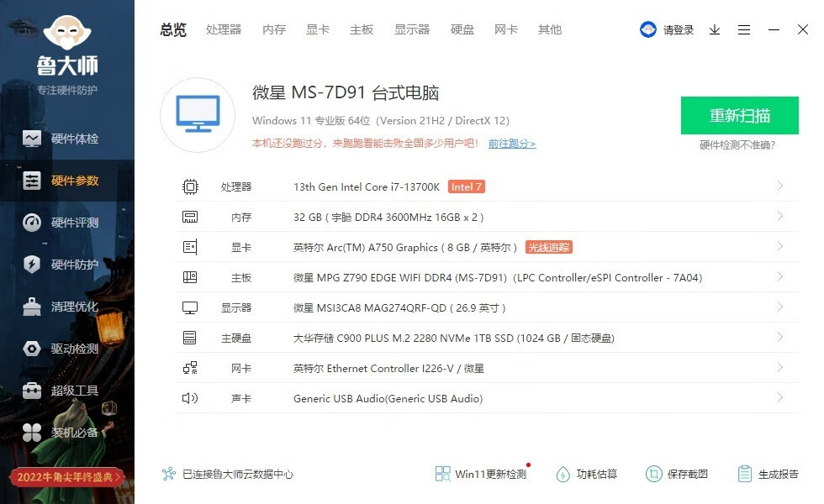824x504 pixels.
Task: Go to 硬件防护 shield icon
Action: (x=32, y=264)
